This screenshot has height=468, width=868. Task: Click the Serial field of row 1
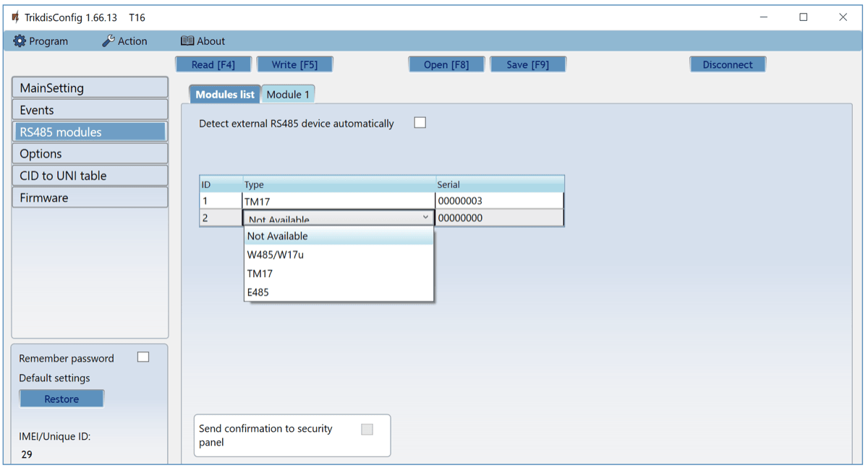[x=499, y=201]
